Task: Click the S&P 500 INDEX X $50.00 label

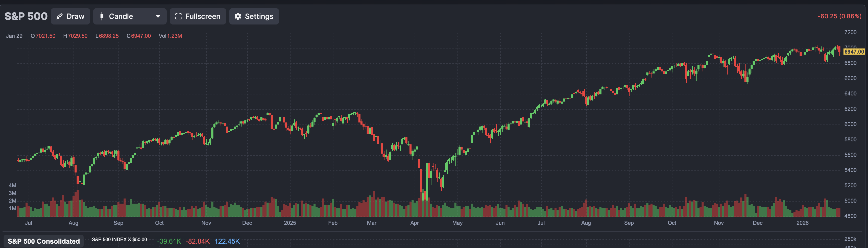Action: click(x=119, y=239)
